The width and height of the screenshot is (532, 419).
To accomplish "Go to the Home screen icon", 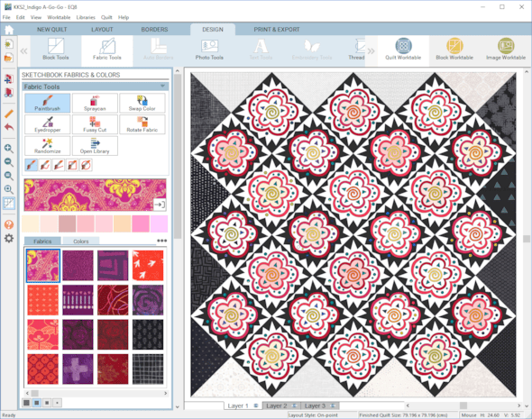I will click(x=9, y=30).
